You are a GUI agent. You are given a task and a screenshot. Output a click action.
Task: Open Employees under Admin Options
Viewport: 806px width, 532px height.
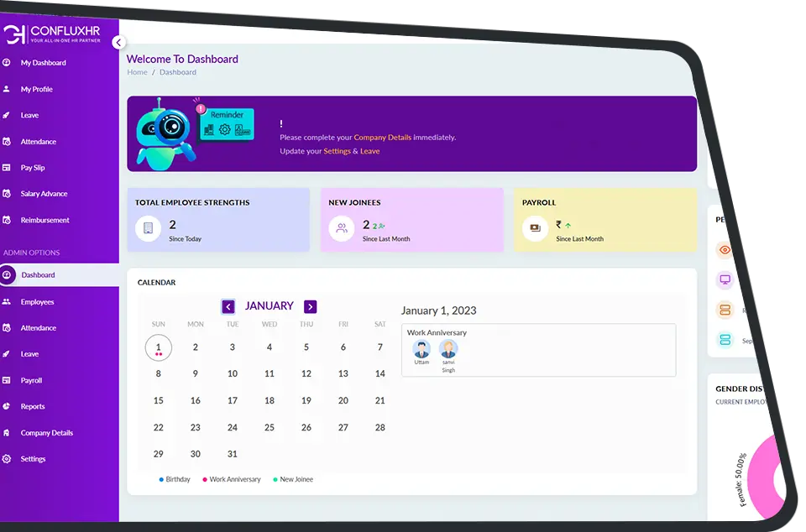(37, 302)
